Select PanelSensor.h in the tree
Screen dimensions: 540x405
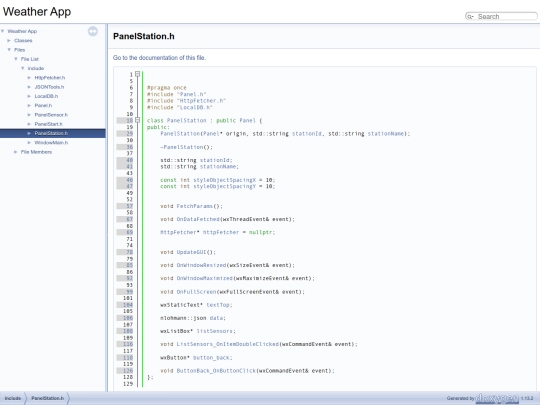51,115
